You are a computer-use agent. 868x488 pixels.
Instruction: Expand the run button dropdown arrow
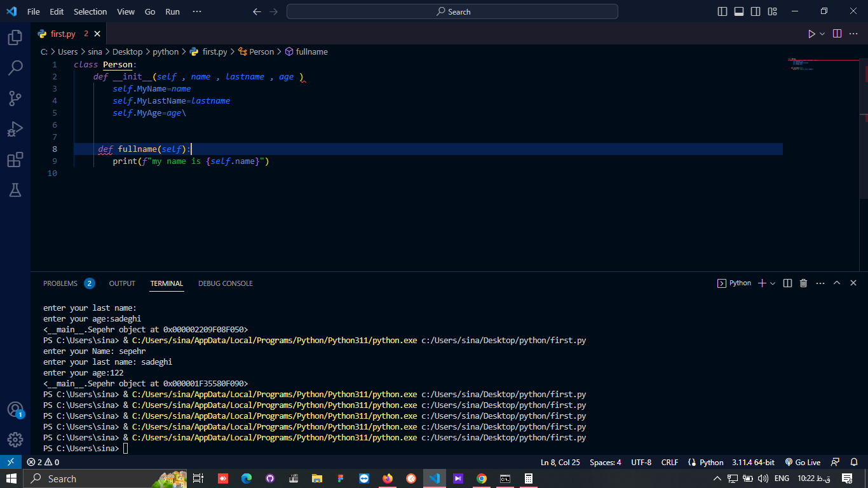tap(822, 34)
